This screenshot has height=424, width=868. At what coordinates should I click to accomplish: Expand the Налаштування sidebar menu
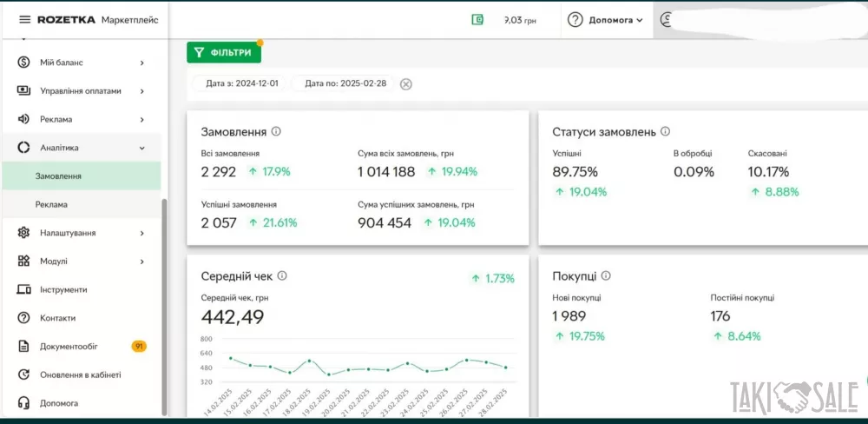(141, 233)
